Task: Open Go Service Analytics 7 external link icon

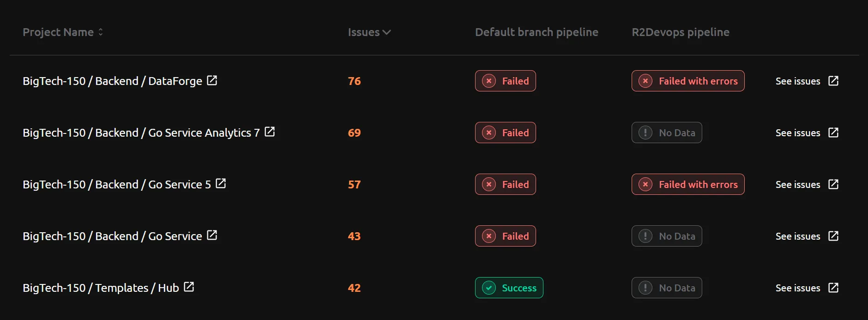Action: (x=270, y=132)
